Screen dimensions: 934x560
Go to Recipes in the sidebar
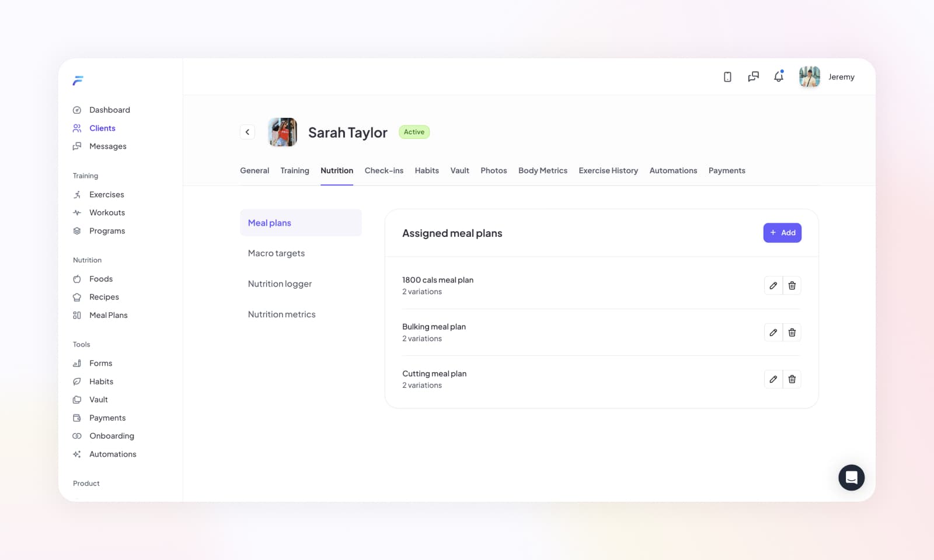(x=104, y=297)
